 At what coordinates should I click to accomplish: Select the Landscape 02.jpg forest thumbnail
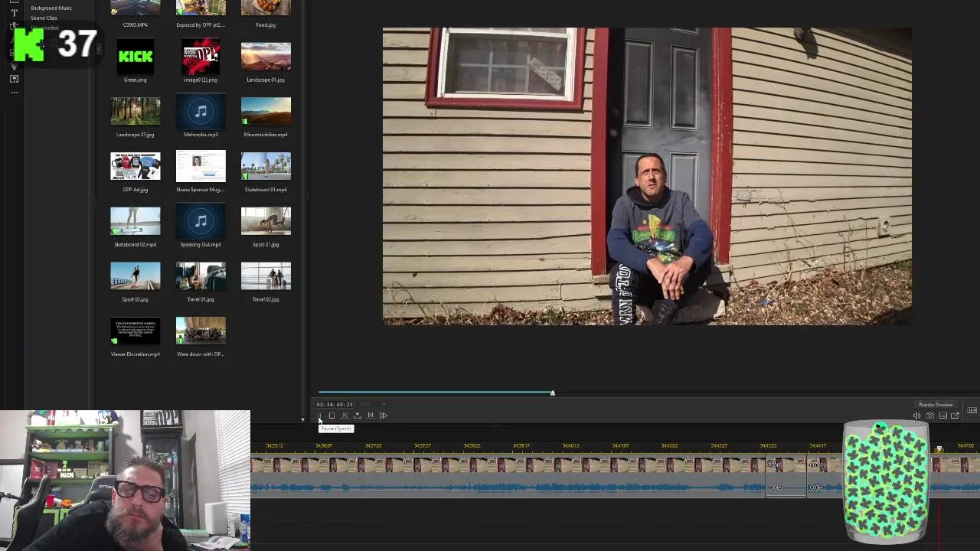coord(136,111)
